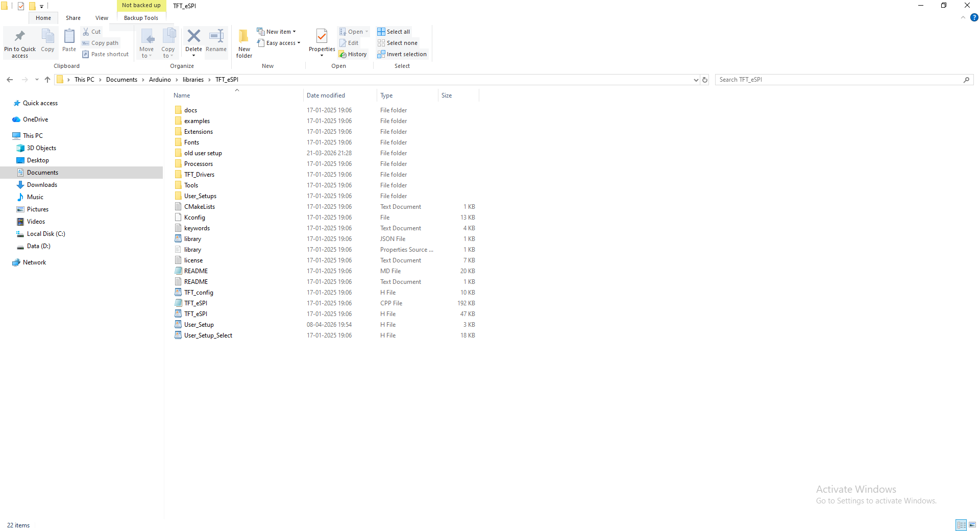Click the Search TFT_eSPI input field

(x=840, y=80)
